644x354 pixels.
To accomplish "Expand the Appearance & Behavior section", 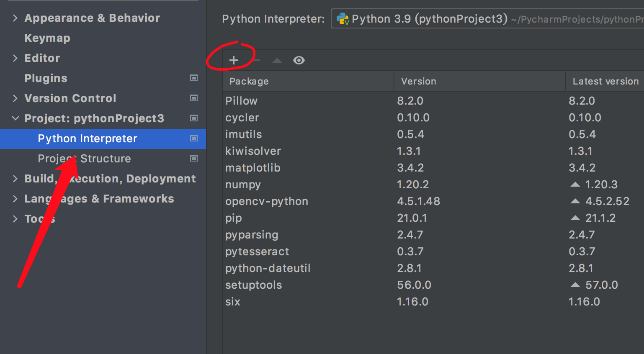I will (x=15, y=18).
